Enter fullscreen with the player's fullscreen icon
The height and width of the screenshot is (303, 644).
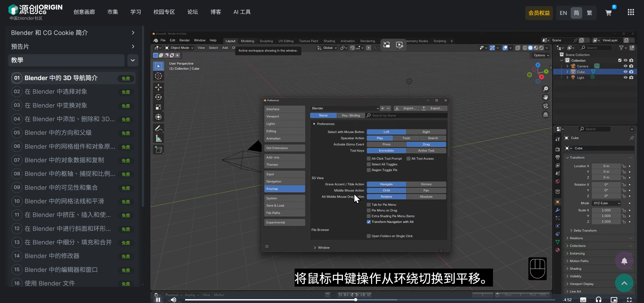click(629, 299)
